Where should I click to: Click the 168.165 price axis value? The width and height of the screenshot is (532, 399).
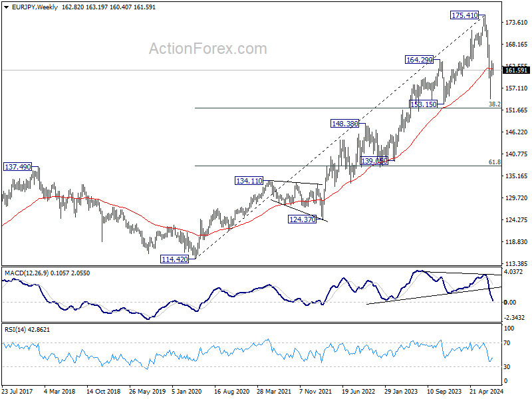(x=517, y=45)
